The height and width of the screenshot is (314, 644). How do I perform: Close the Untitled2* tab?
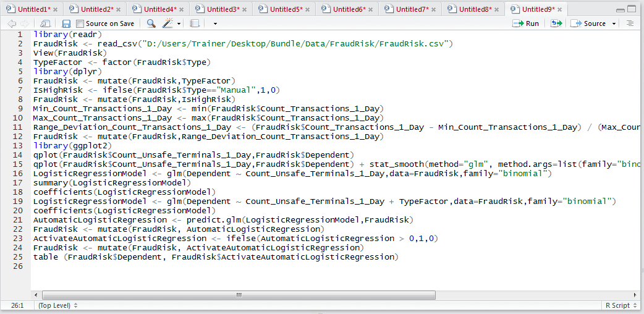pos(119,9)
